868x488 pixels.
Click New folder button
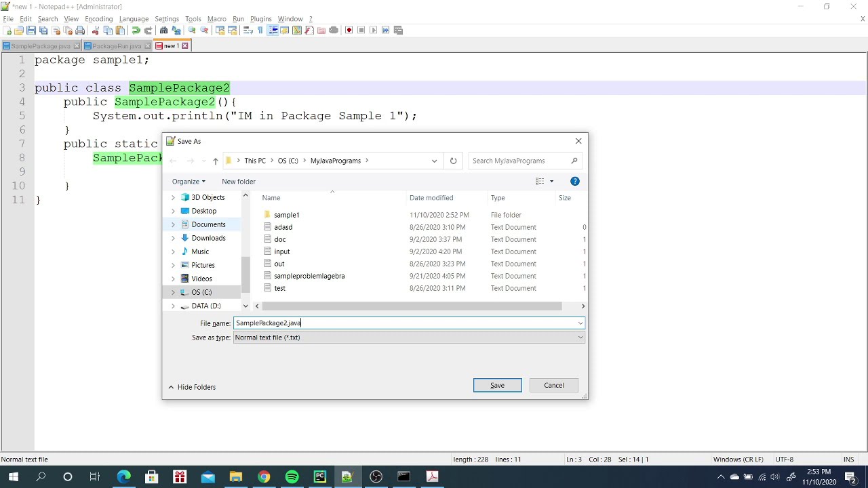point(239,181)
